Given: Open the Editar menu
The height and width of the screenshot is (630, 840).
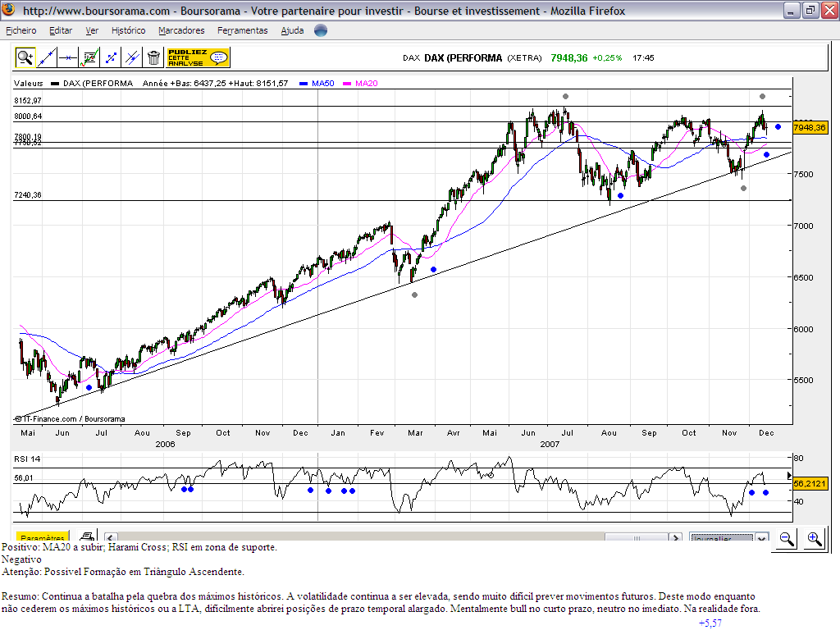Looking at the screenshot, I should coord(61,30).
